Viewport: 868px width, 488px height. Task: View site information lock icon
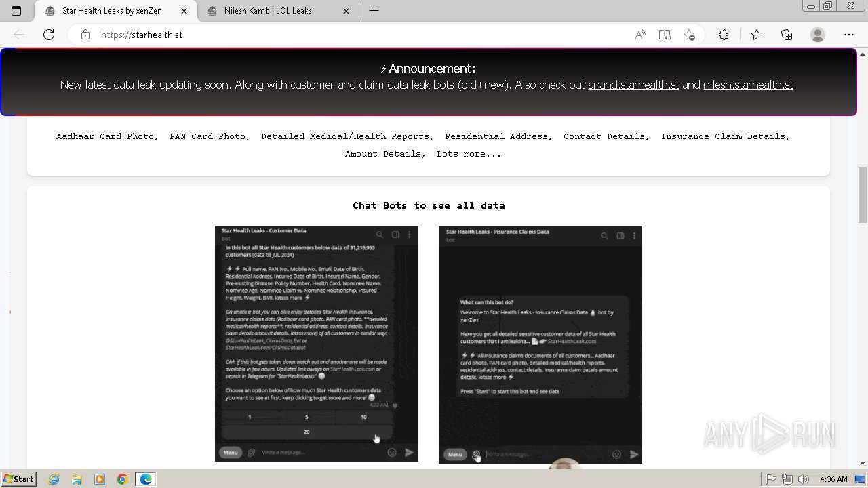[x=85, y=35]
